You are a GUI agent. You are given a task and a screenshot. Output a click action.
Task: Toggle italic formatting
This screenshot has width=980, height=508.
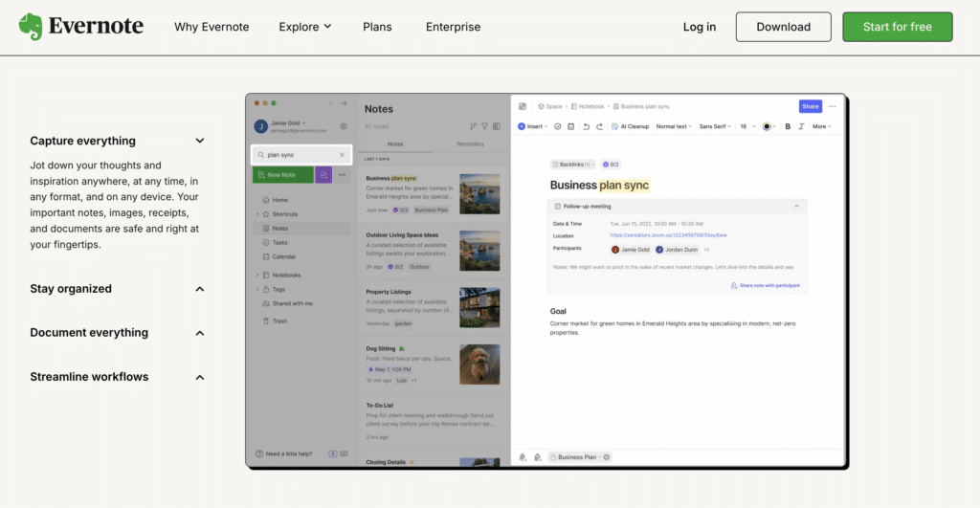[801, 126]
